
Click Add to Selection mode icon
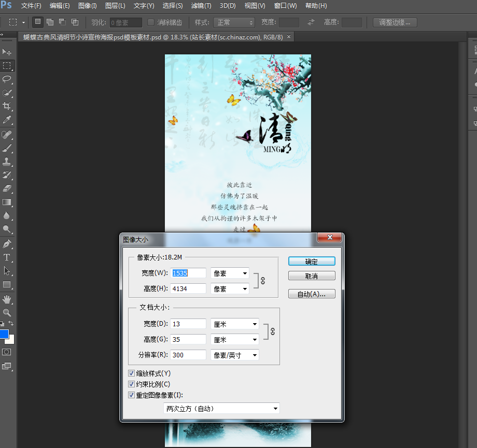click(x=50, y=22)
